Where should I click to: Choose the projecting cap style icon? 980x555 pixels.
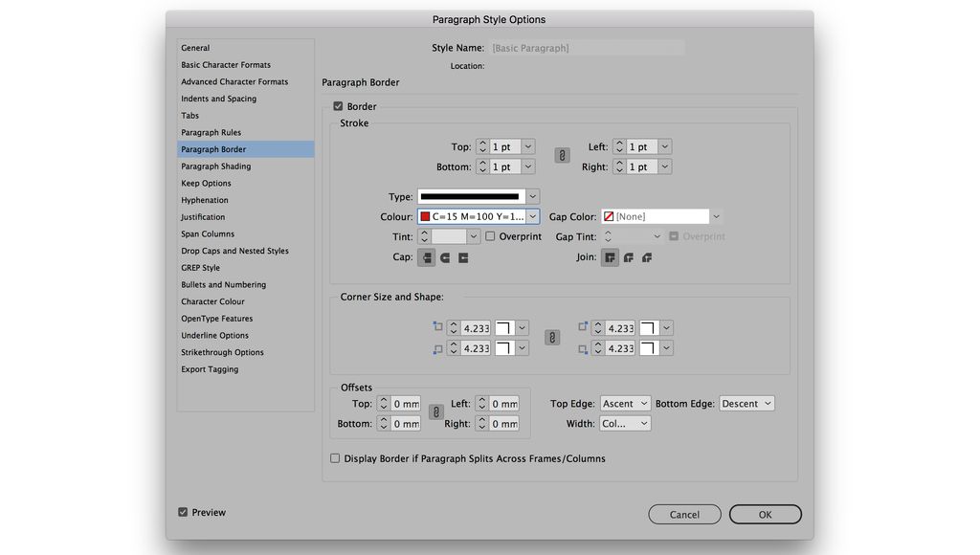click(x=462, y=256)
